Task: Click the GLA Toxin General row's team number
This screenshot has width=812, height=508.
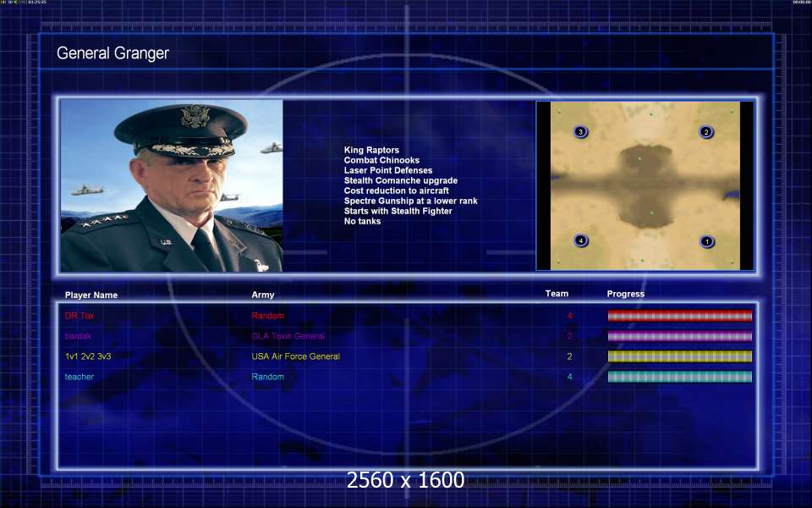Action: 569,336
